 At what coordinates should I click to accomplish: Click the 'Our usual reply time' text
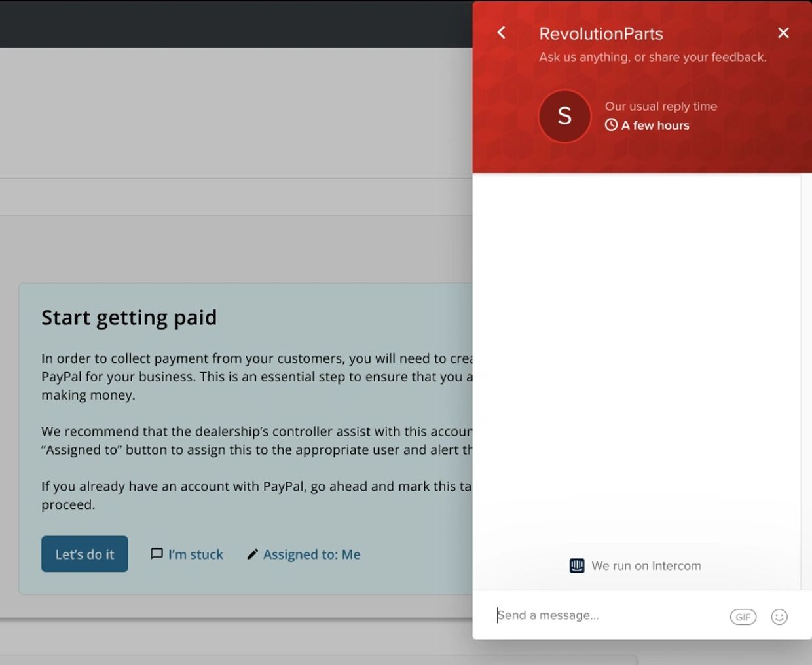click(661, 106)
